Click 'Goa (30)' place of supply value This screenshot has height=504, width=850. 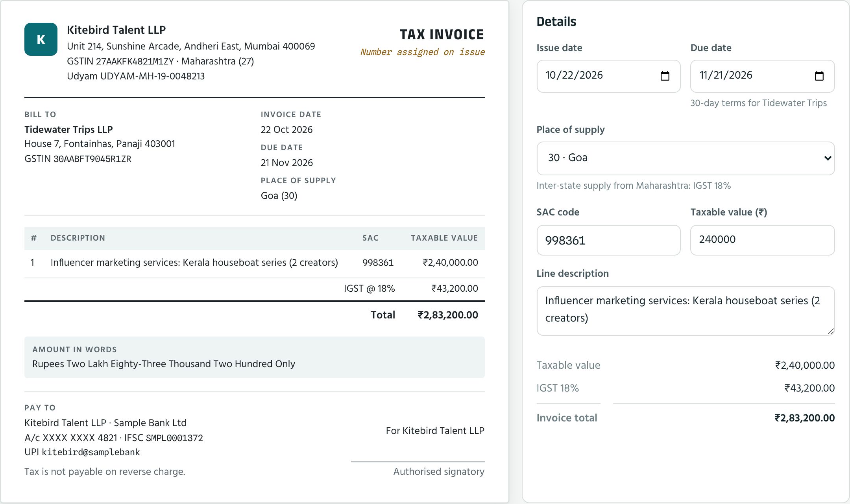coord(279,196)
